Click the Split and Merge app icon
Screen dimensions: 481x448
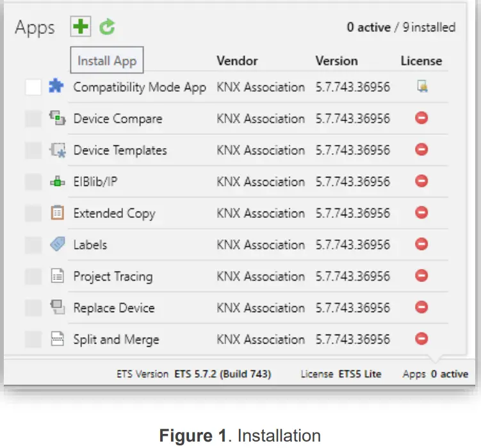point(58,338)
